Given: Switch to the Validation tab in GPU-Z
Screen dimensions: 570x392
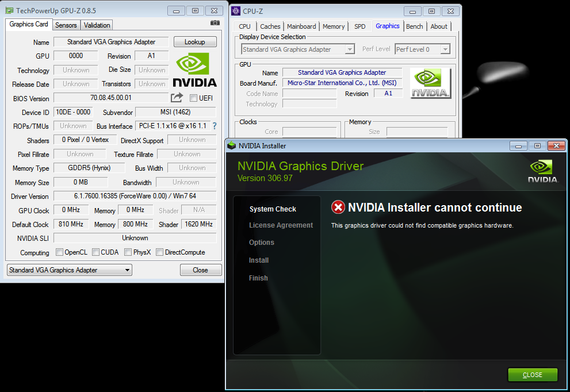Looking at the screenshot, I should [97, 25].
